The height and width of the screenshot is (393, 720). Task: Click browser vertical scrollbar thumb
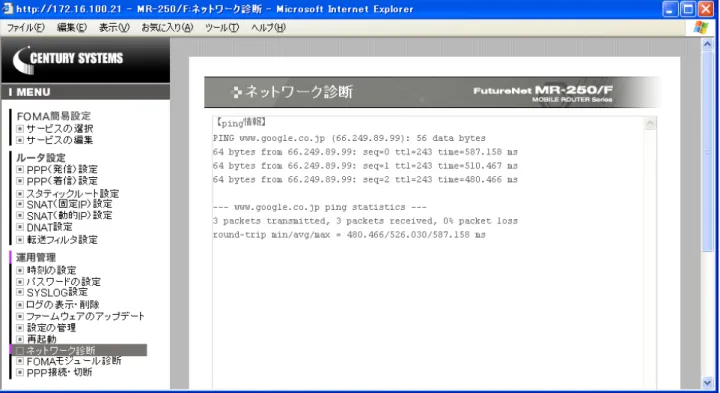(x=707, y=151)
